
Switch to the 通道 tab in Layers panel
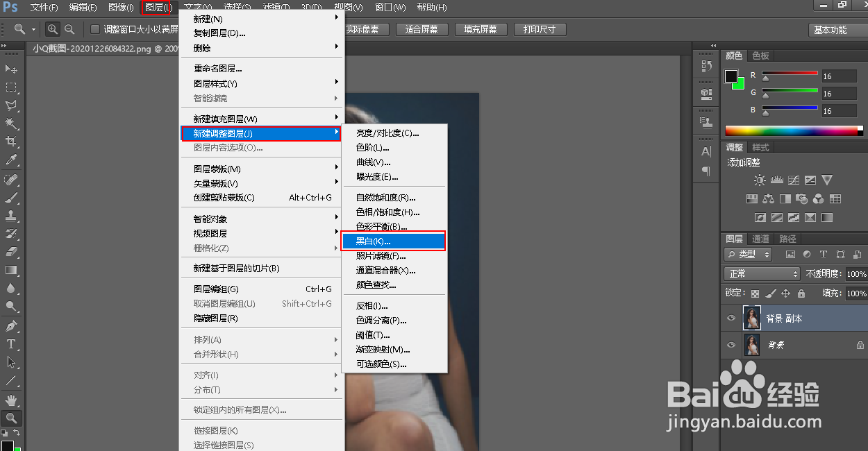[760, 238]
